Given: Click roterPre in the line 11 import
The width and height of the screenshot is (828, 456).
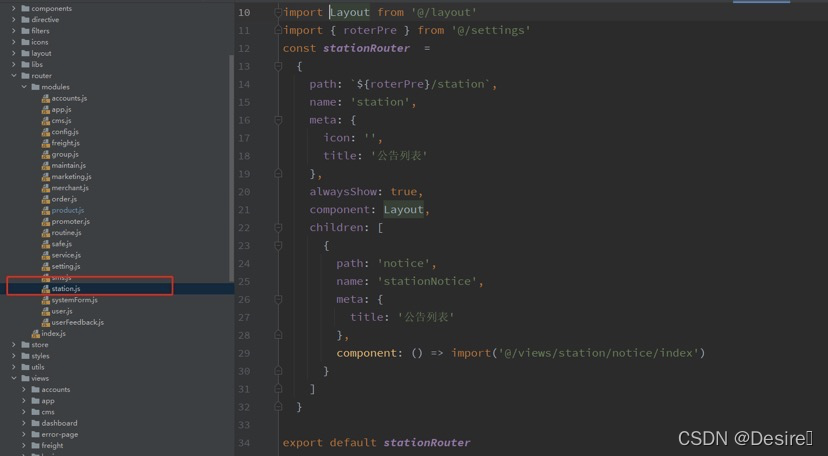Looking at the screenshot, I should [x=370, y=30].
